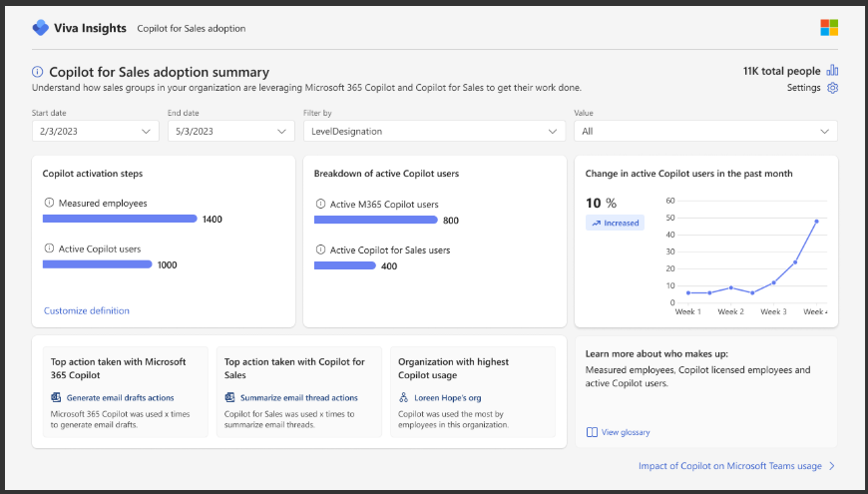Click Change in active Copilot users title
The height and width of the screenshot is (494, 868).
click(x=688, y=174)
